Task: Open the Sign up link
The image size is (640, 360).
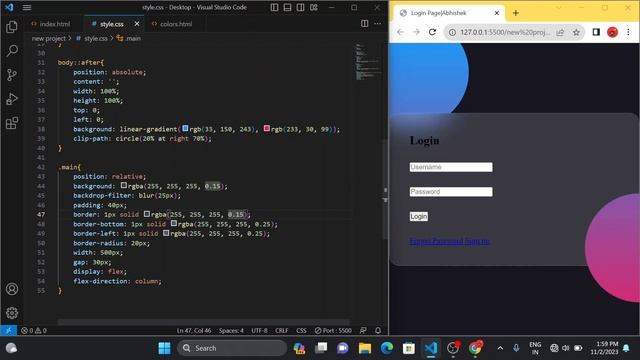Action: coord(478,241)
